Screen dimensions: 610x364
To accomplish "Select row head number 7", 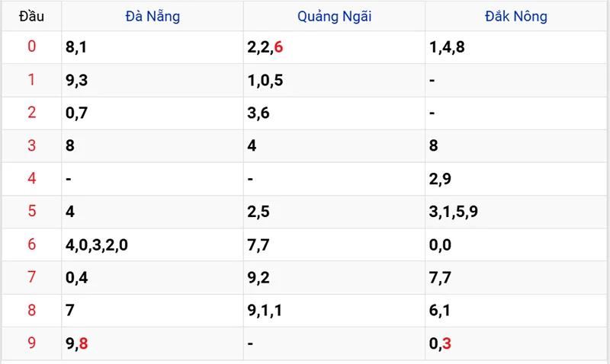I will 31,277.
